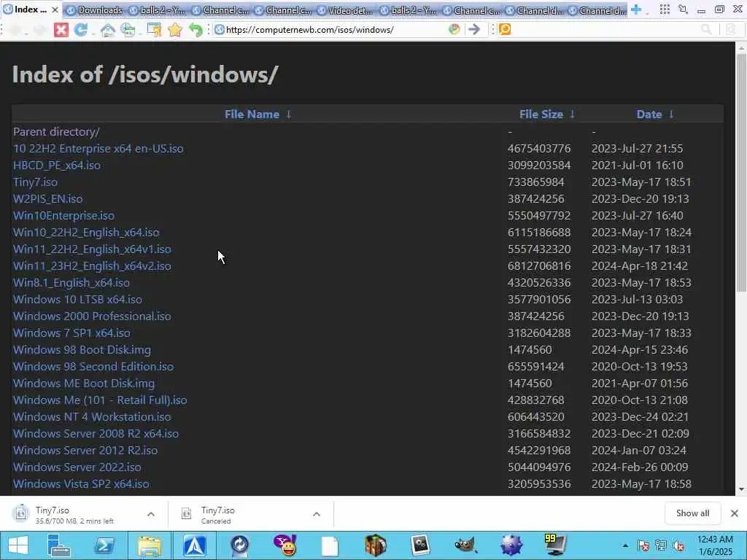Click Windows NT 4 Workstation.iso link
The image size is (747, 560).
(x=91, y=416)
